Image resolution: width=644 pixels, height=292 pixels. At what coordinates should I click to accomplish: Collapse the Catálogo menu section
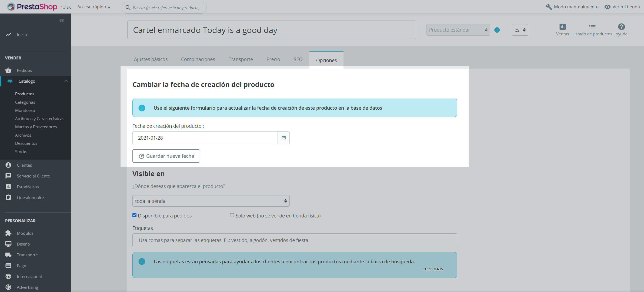coord(66,81)
